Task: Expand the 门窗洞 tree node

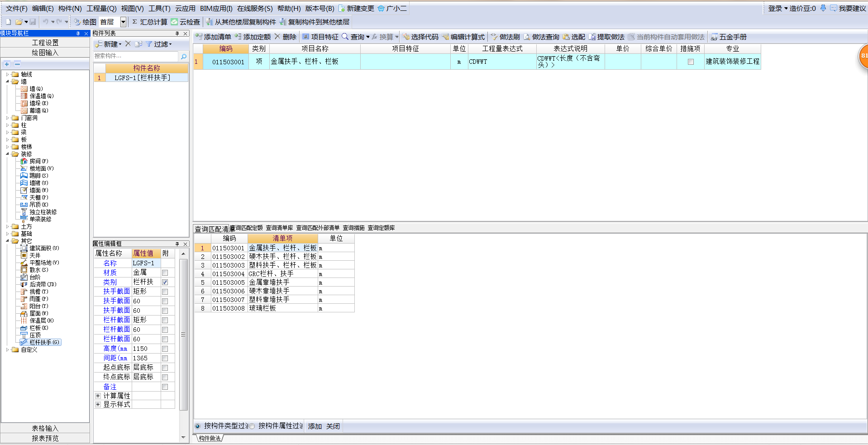Action: coord(8,118)
